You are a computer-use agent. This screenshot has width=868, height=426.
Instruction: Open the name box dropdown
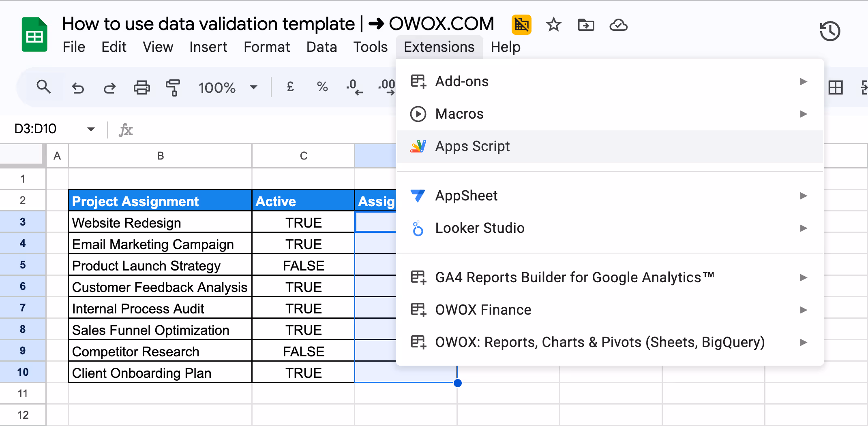(91, 129)
